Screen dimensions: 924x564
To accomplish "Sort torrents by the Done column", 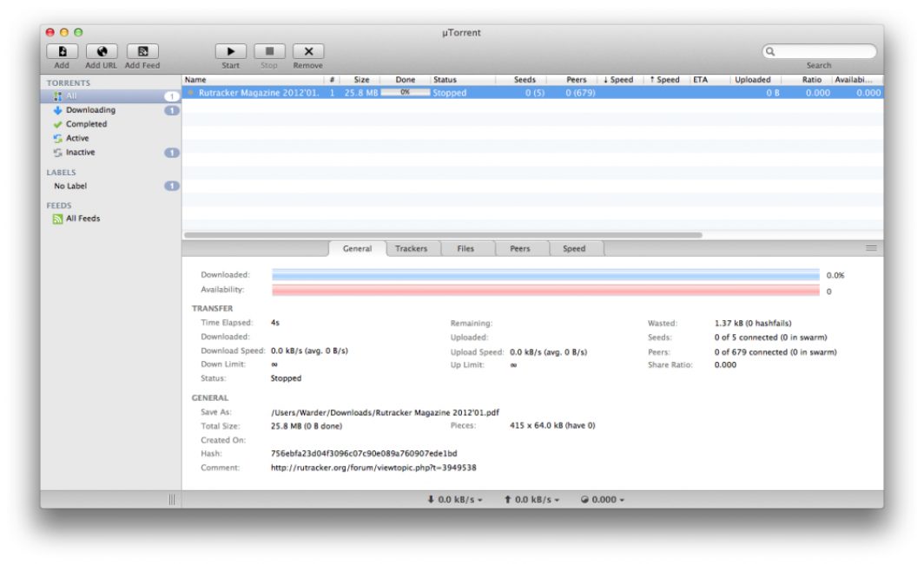I will [405, 80].
